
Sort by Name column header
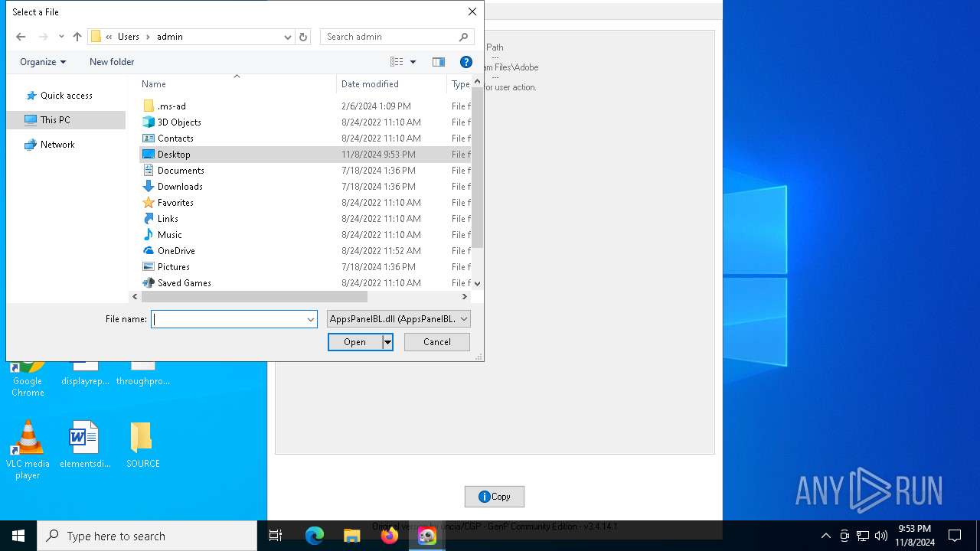154,84
